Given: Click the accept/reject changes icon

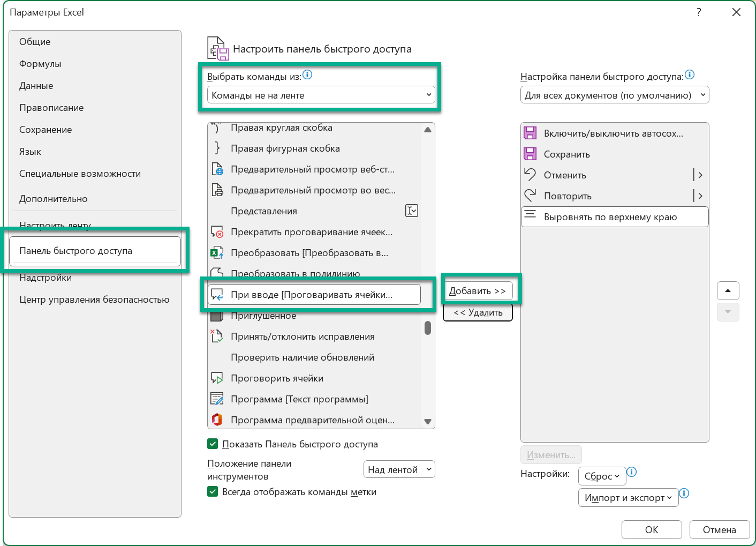Looking at the screenshot, I should click(217, 336).
